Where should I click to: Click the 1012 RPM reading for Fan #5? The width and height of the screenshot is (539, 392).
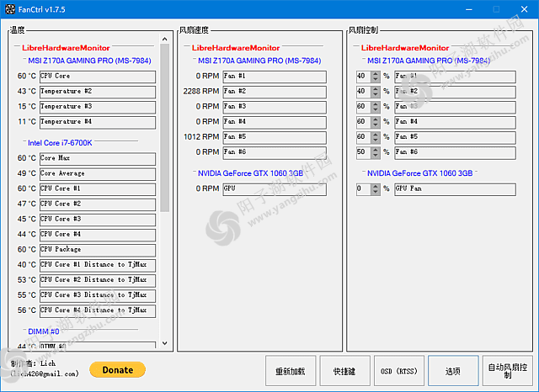click(x=201, y=137)
